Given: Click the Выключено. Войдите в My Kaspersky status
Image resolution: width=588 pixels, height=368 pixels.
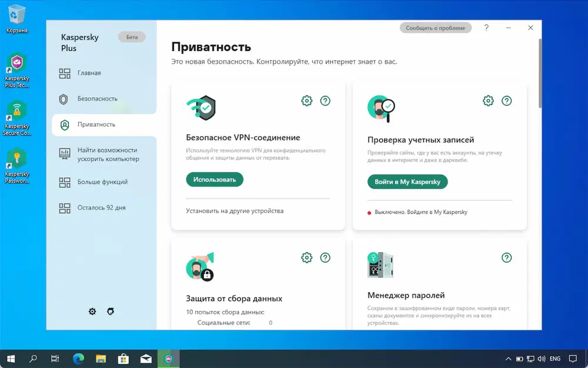Looking at the screenshot, I should click(x=421, y=212).
